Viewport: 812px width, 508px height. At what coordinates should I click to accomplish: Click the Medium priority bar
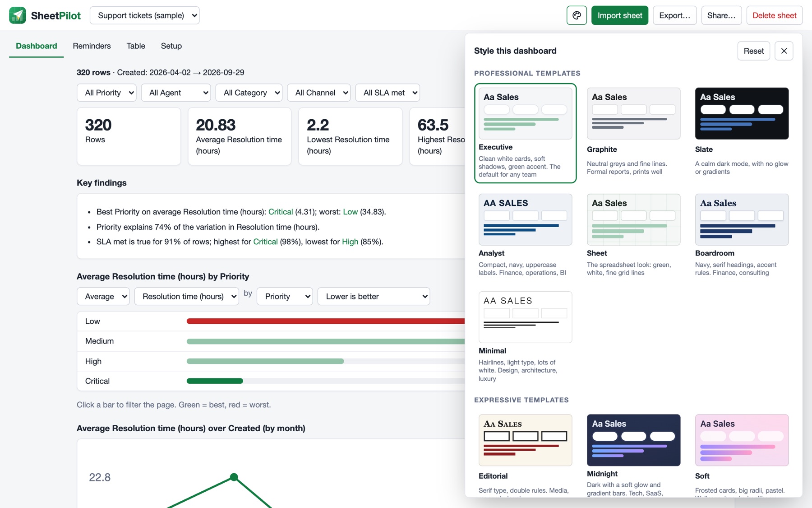[x=326, y=341]
